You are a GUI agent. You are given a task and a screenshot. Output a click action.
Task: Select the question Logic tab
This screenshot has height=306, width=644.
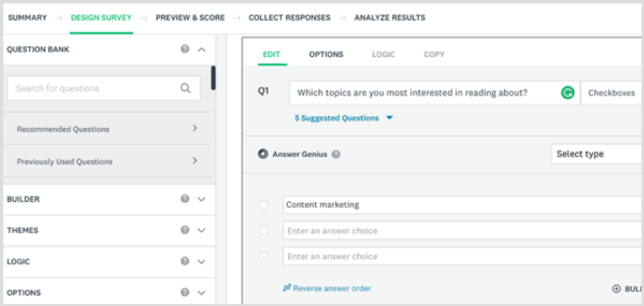(x=384, y=54)
